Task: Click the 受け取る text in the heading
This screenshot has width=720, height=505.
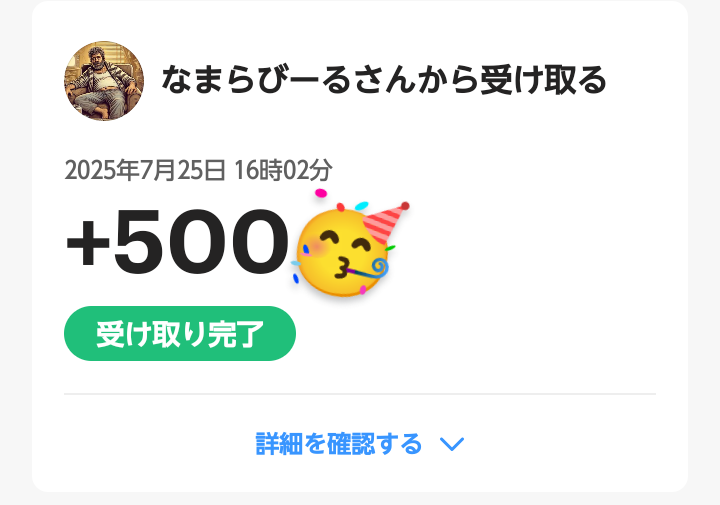Action: point(543,80)
